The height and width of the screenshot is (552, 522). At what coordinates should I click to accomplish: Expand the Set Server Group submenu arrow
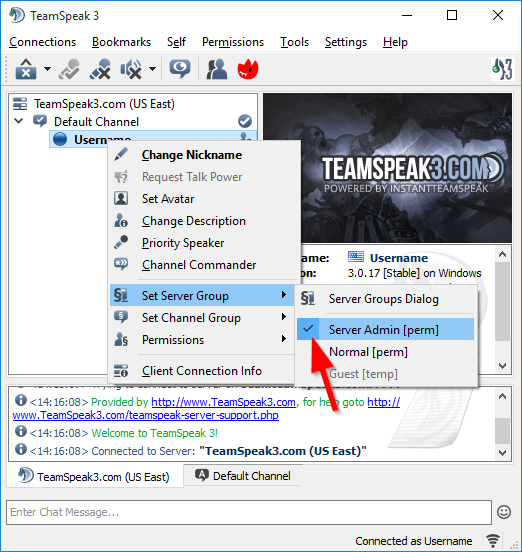(284, 295)
